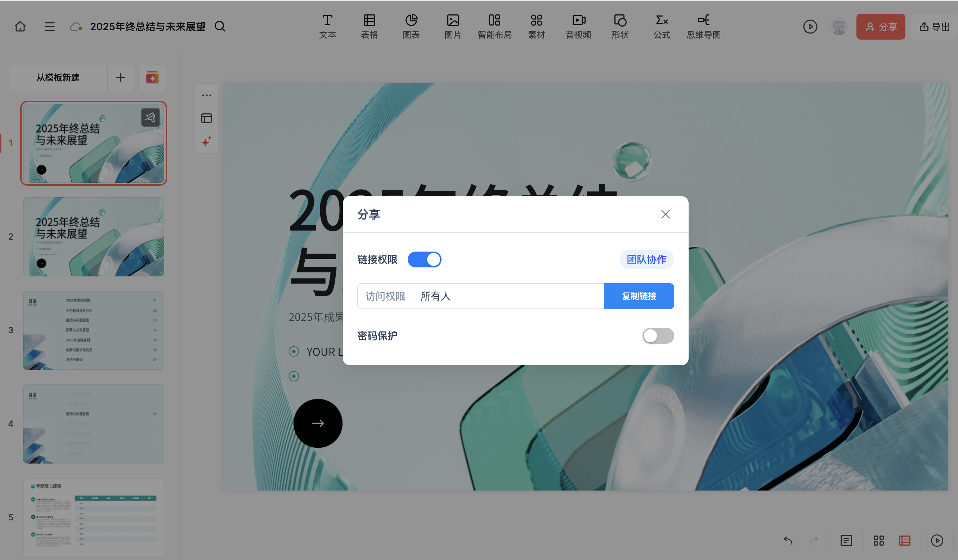Insert a chart via 图表

411,27
